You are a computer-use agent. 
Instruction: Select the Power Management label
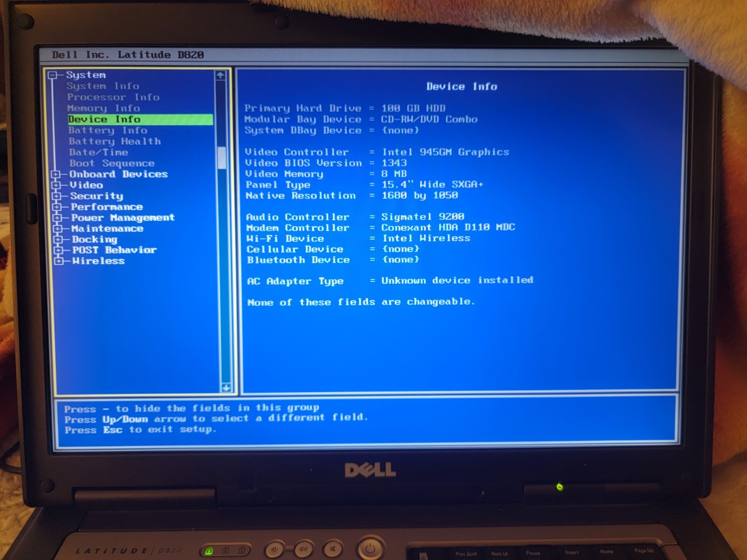[123, 218]
